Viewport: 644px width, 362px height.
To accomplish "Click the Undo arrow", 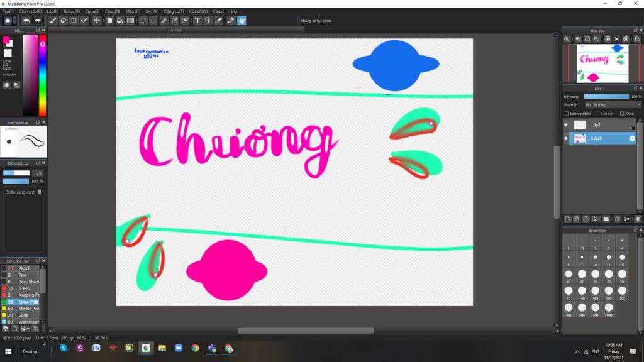I will [26, 21].
